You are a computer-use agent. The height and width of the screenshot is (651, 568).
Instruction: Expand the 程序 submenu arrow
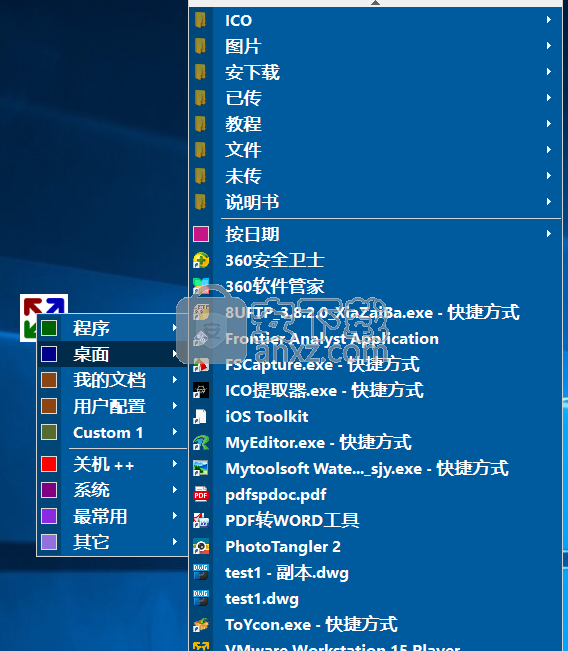(x=175, y=328)
